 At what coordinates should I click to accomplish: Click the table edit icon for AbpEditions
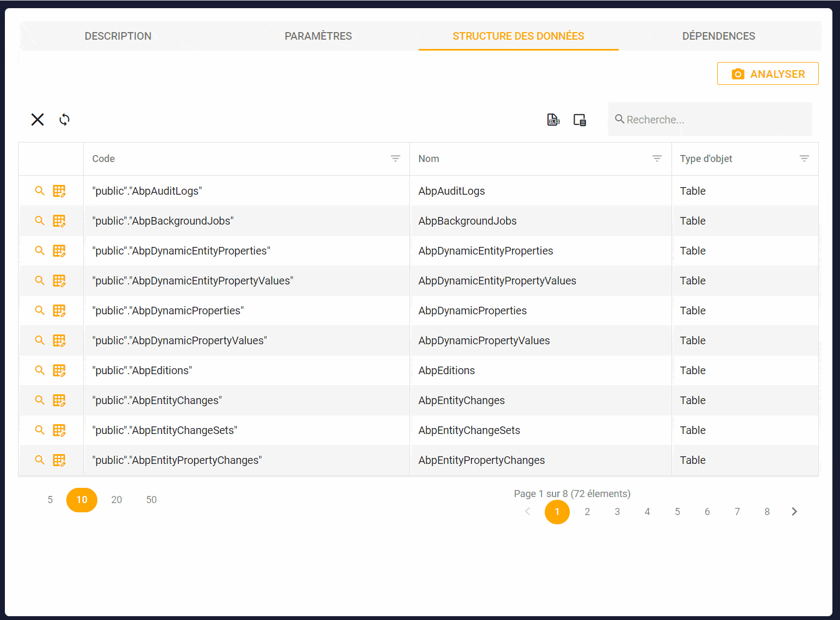[59, 370]
